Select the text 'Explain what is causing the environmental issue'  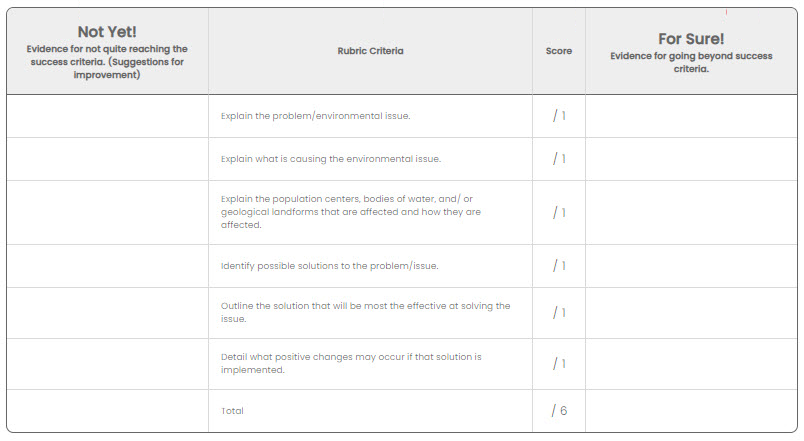(x=331, y=159)
